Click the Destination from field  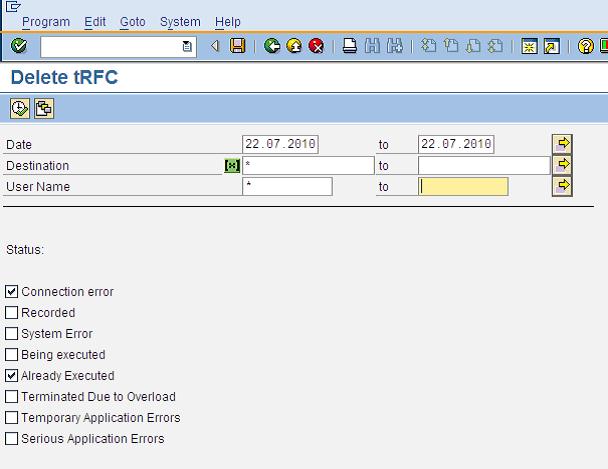click(308, 166)
